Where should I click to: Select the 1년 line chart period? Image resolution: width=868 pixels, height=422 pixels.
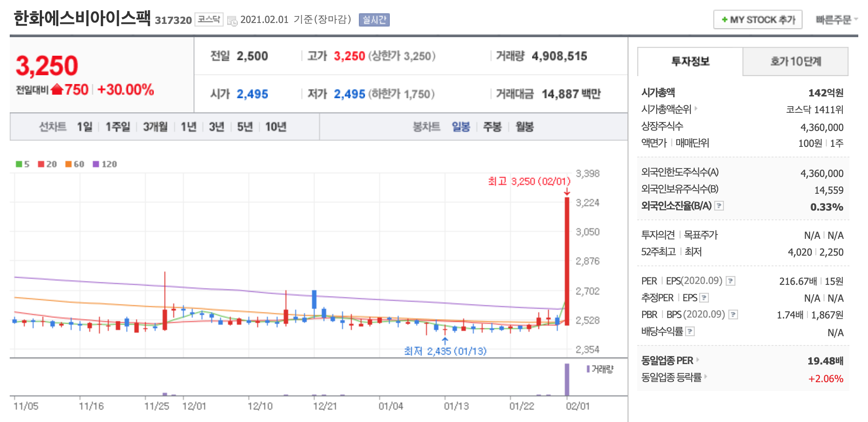(x=188, y=127)
